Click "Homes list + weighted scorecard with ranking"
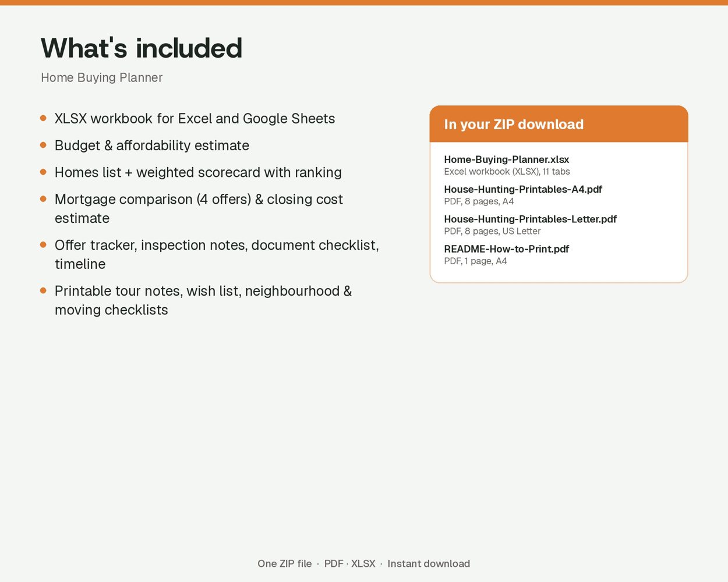The image size is (728, 582). 198,172
